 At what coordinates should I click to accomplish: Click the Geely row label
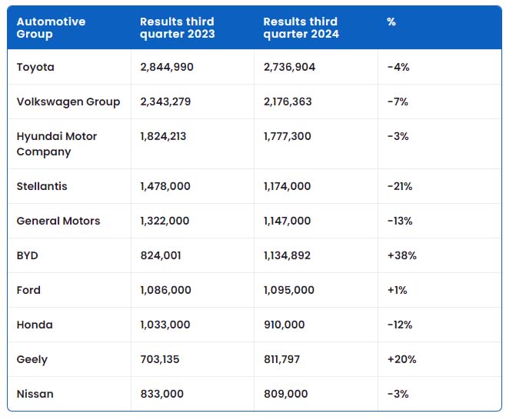click(x=32, y=359)
